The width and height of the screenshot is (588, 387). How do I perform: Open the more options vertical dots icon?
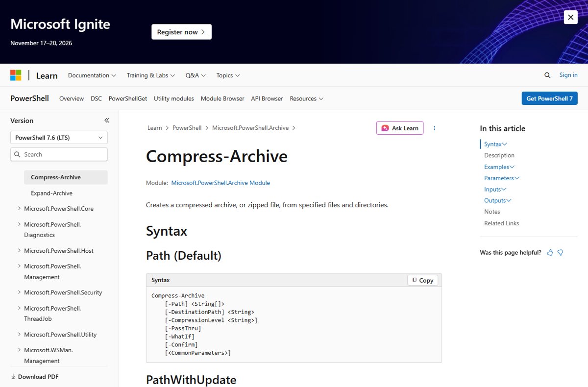point(434,128)
